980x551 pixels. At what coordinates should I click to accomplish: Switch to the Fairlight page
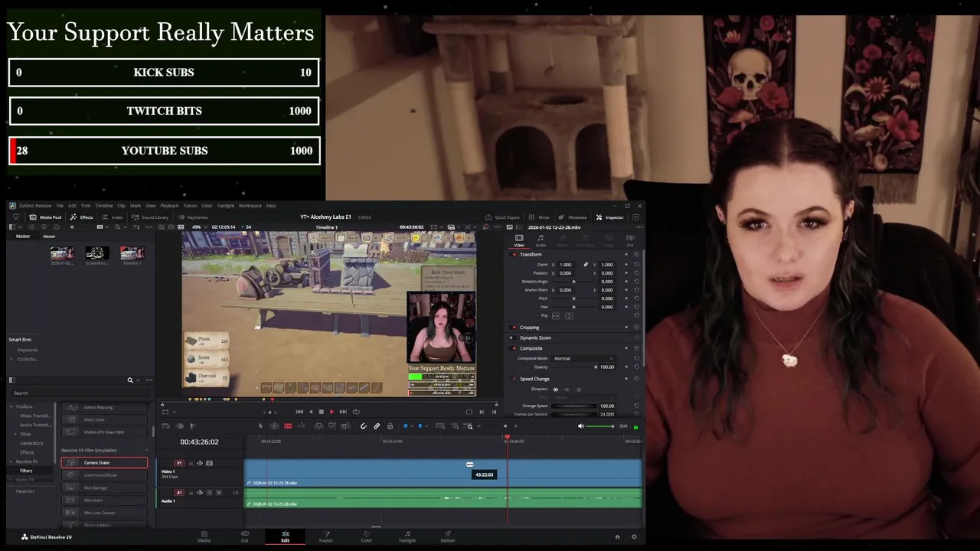[407, 536]
